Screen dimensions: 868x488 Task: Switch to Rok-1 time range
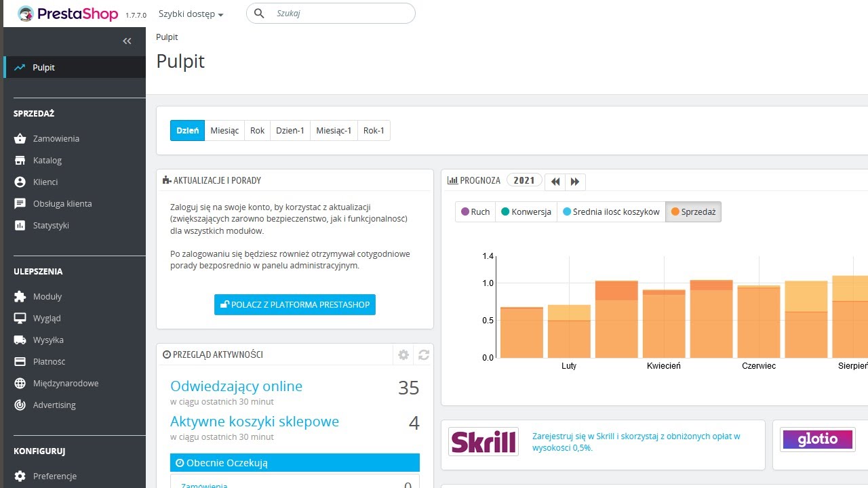tap(374, 130)
